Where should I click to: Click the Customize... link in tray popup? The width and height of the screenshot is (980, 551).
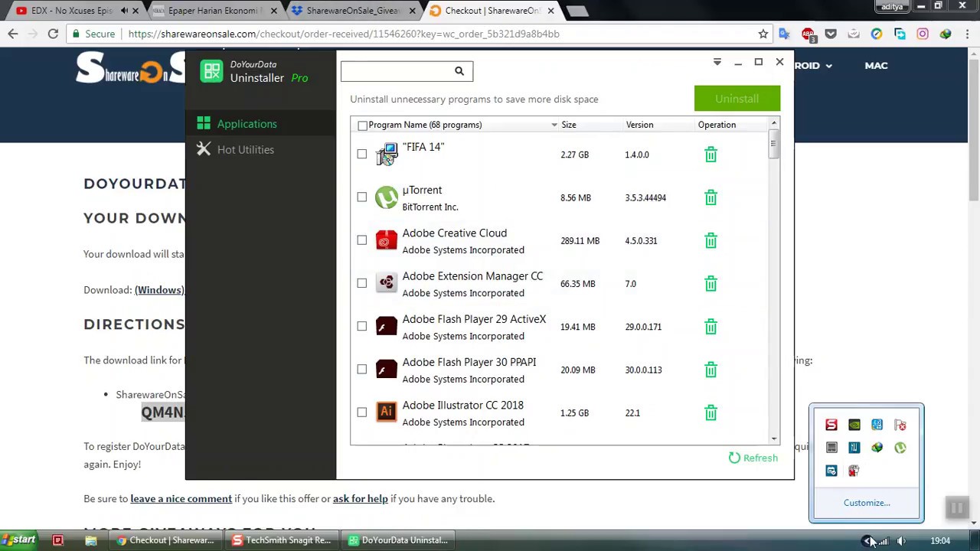(867, 503)
